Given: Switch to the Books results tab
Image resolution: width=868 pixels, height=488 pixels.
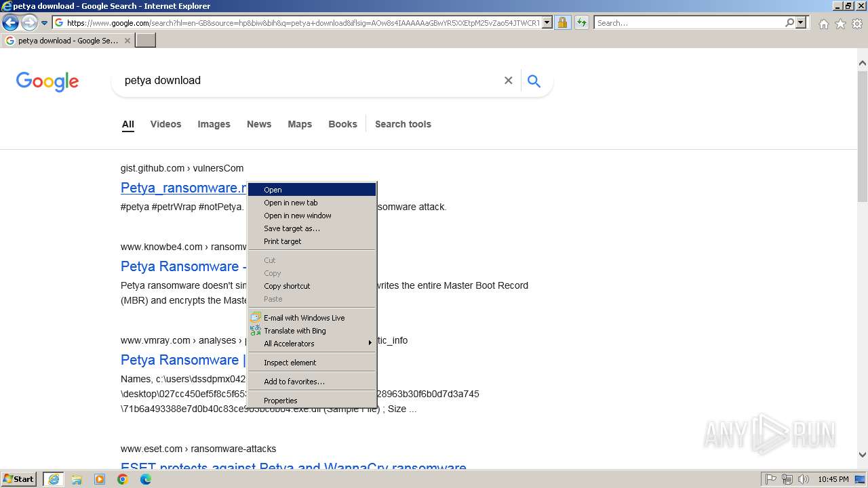Looking at the screenshot, I should coord(342,124).
